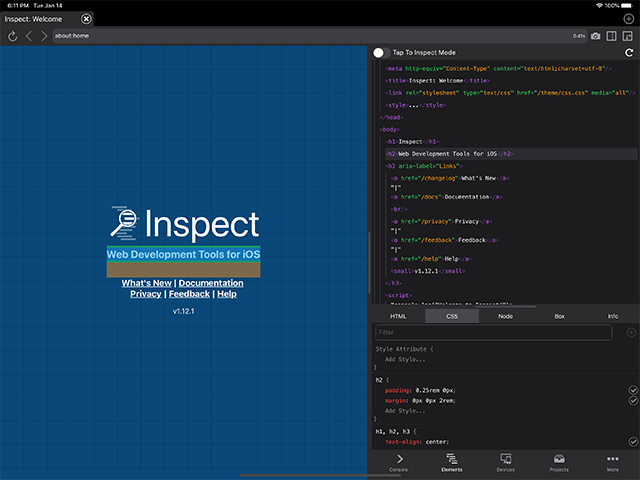Select the h1 Inspect element row
Image resolution: width=640 pixels, height=480 pixels.
[412, 142]
